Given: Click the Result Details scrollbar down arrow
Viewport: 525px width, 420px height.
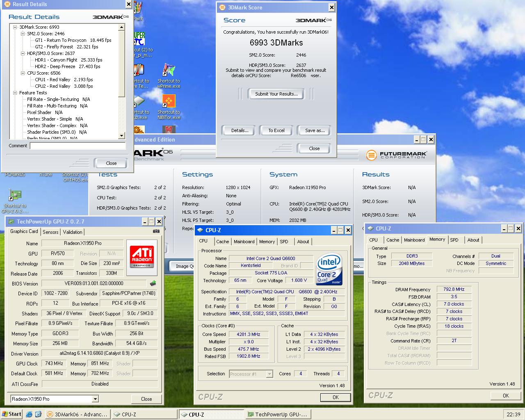Looking at the screenshot, I should (121, 135).
